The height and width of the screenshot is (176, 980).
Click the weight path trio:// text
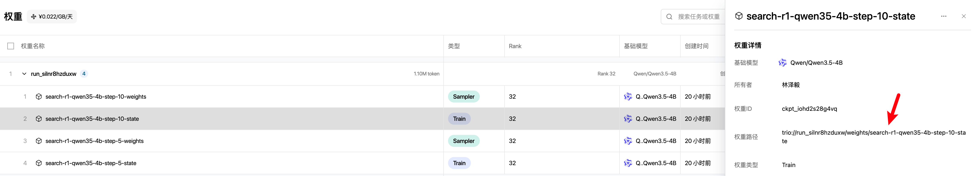(874, 137)
